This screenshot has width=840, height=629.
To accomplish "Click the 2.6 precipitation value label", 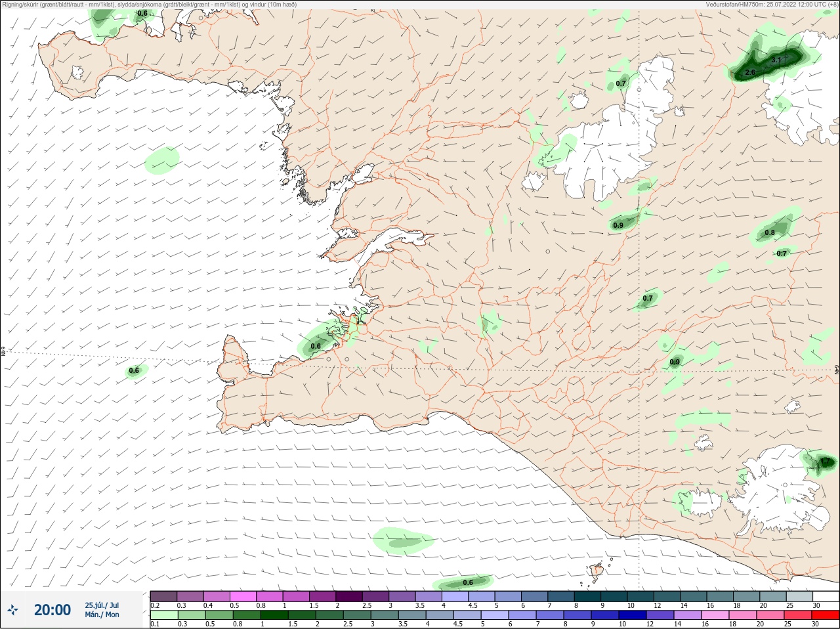I will tap(751, 72).
